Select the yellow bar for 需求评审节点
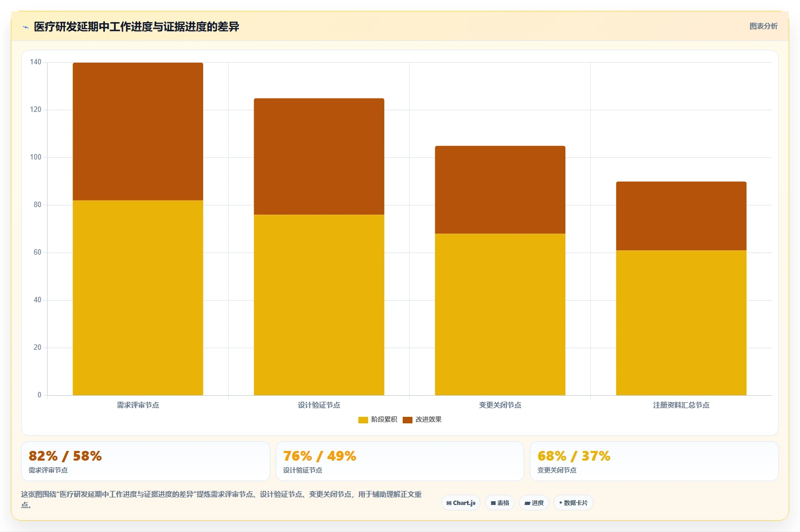The width and height of the screenshot is (800, 532). 138,298
